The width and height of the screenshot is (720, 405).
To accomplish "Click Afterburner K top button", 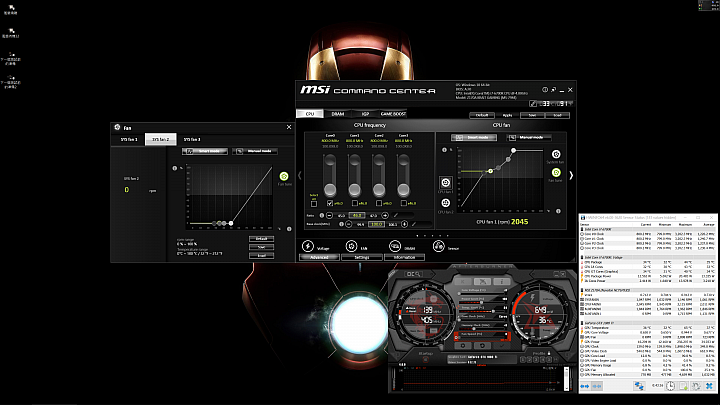I will pyautogui.click(x=463, y=281).
